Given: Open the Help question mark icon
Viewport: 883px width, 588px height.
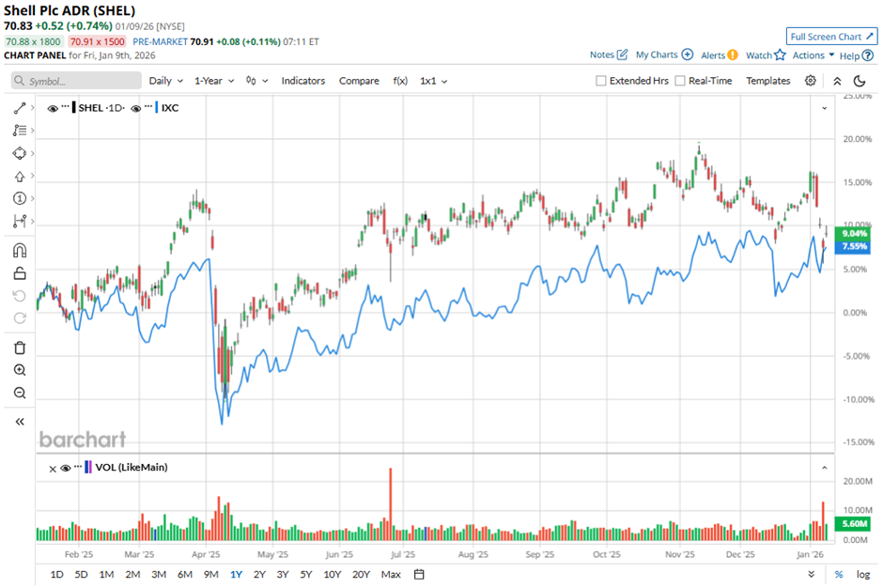Looking at the screenshot, I should coord(868,55).
